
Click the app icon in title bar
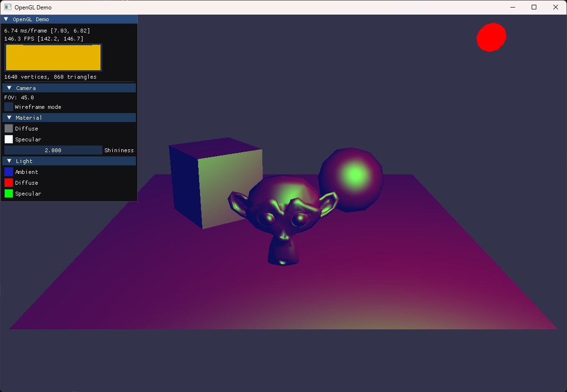[8, 7]
